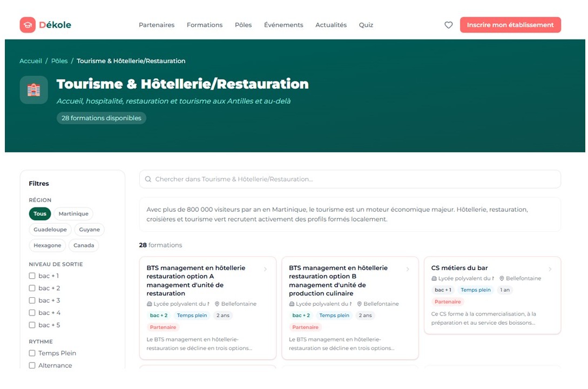
Task: Go to the Événements nav item
Action: coord(283,25)
